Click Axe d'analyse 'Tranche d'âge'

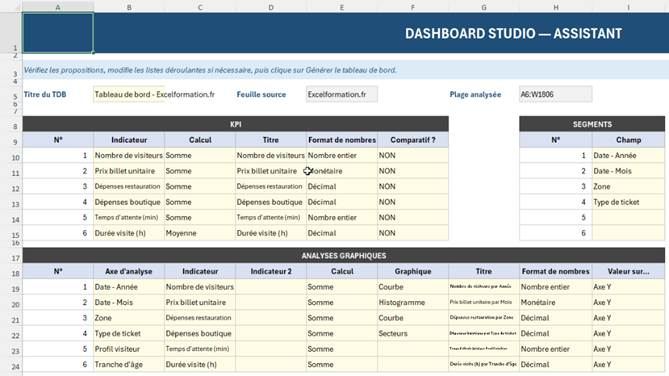(129, 364)
